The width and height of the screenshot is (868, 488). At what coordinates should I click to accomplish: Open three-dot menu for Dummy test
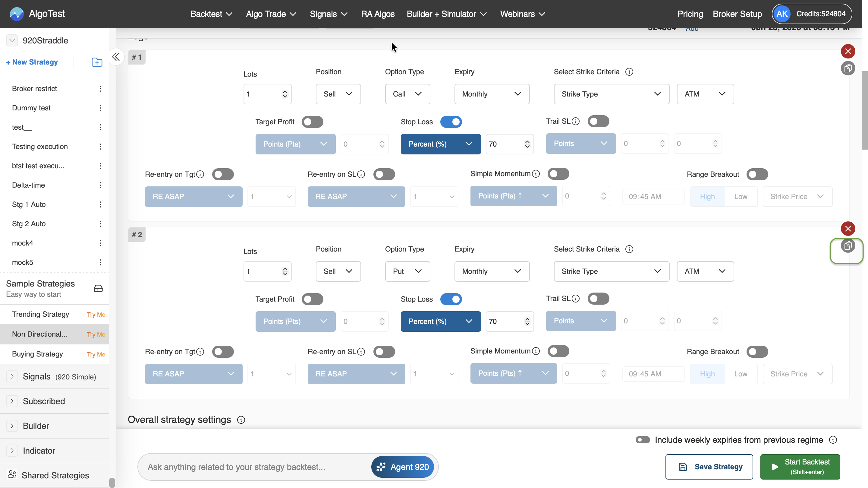coord(100,108)
